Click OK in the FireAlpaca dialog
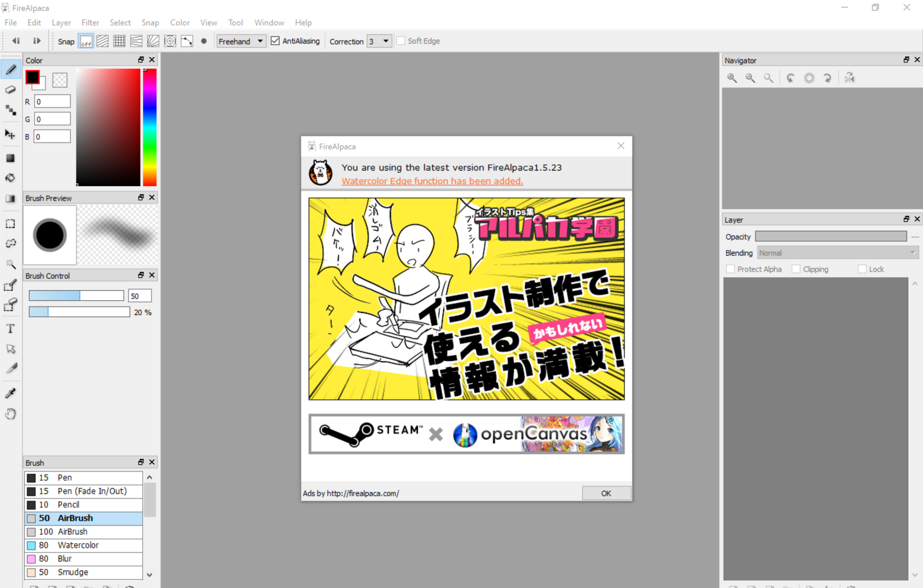 point(606,493)
